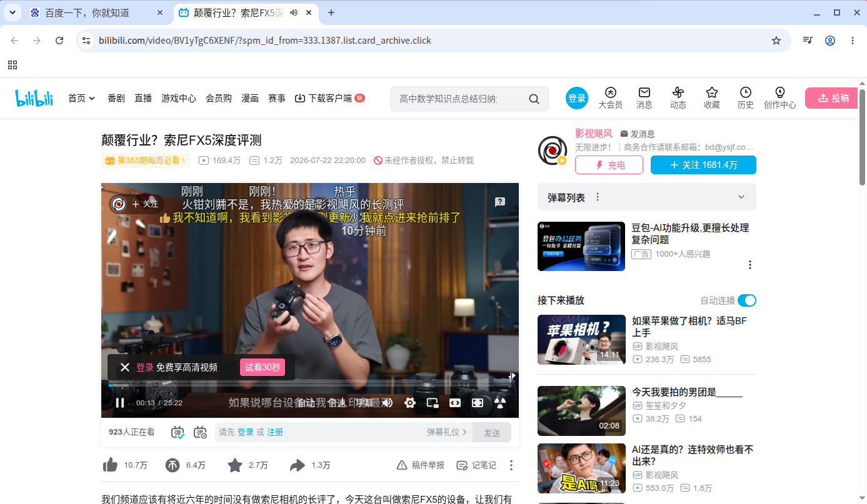Open the 大会员 header icon
Image resolution: width=867 pixels, height=504 pixels.
[x=611, y=98]
